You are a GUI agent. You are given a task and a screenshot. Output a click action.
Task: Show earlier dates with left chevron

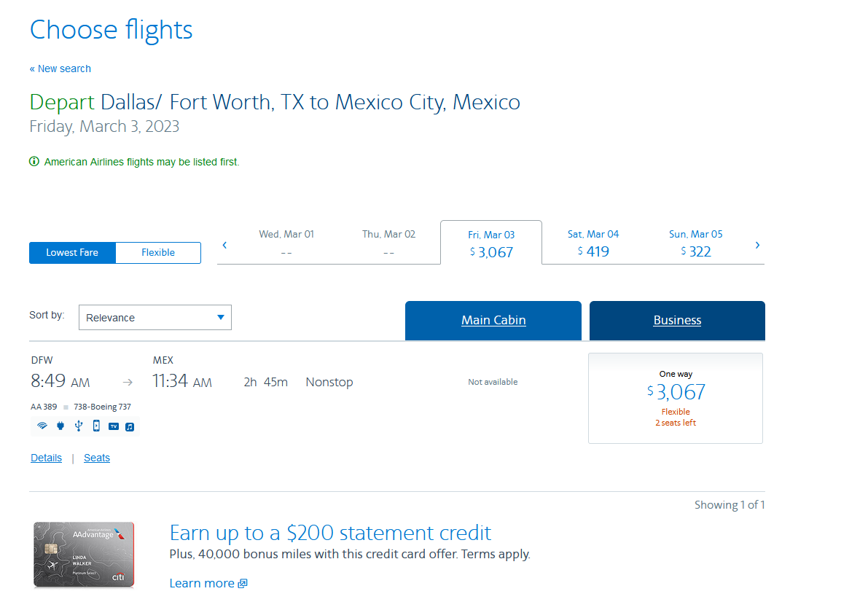tap(224, 245)
